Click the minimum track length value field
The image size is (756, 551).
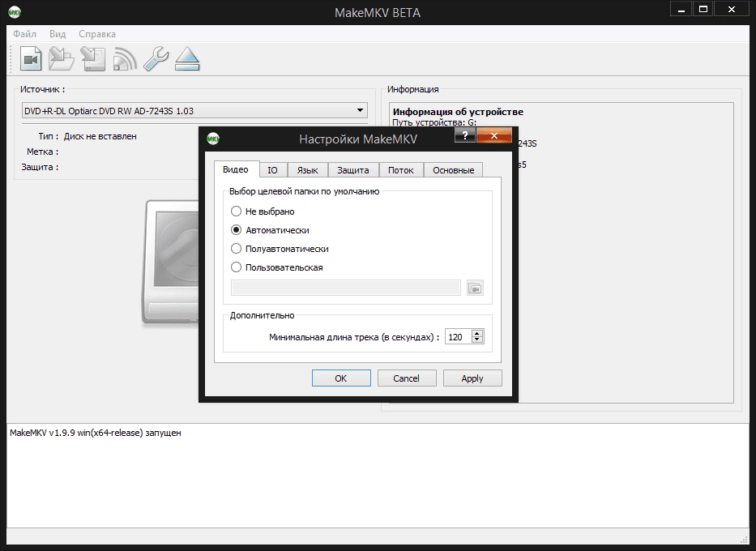[458, 337]
